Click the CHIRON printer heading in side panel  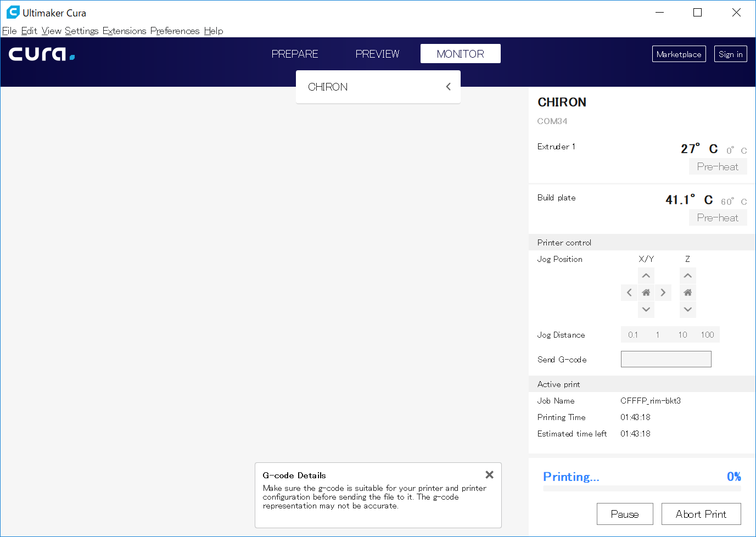[562, 102]
